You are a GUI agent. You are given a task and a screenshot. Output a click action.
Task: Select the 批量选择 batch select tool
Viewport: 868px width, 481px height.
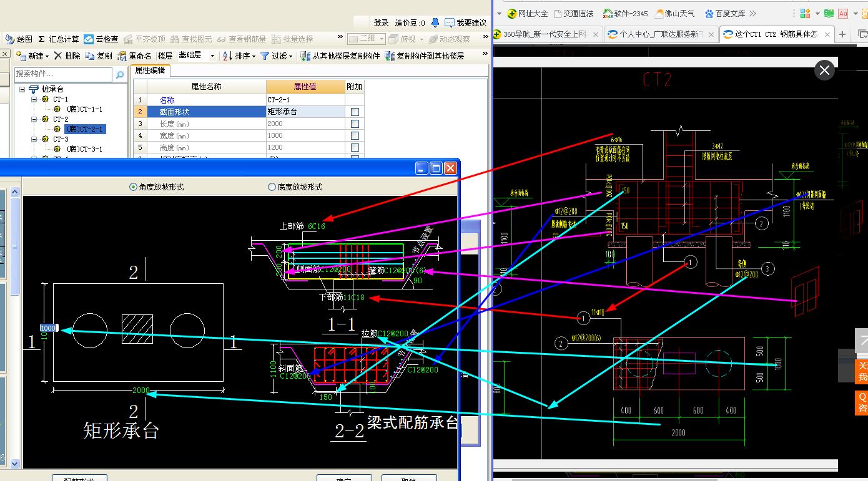(292, 39)
